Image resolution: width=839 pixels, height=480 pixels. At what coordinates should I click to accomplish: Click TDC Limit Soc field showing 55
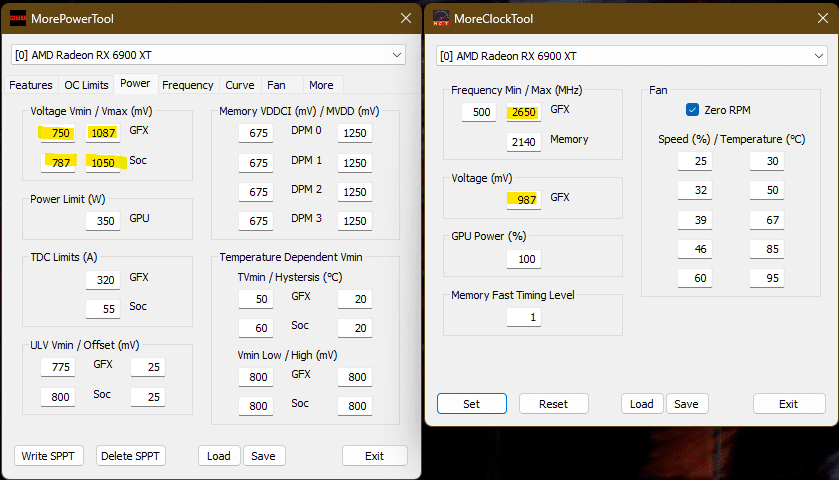click(103, 309)
